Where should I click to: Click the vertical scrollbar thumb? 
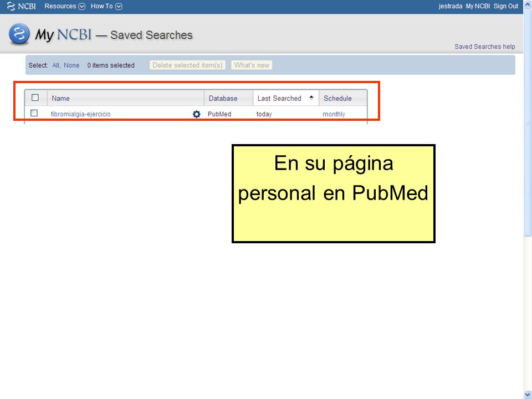[528, 122]
